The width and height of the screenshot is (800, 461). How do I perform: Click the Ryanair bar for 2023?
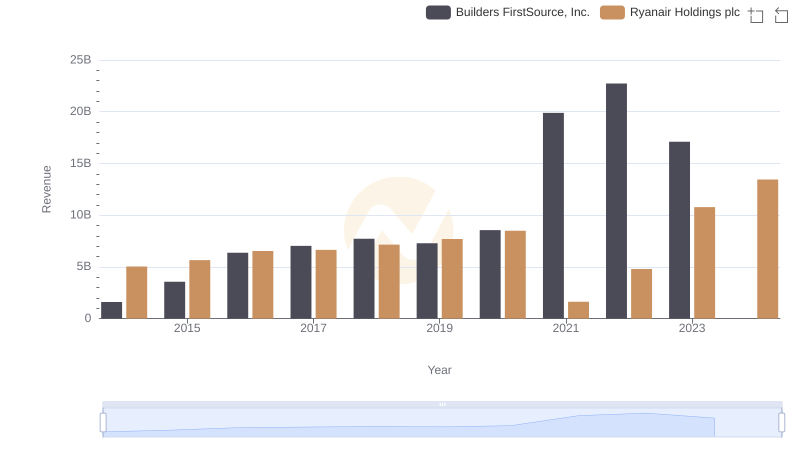pos(705,263)
